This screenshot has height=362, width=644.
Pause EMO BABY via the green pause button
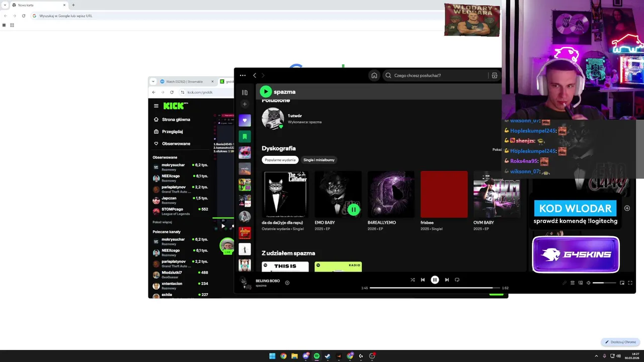(x=354, y=209)
